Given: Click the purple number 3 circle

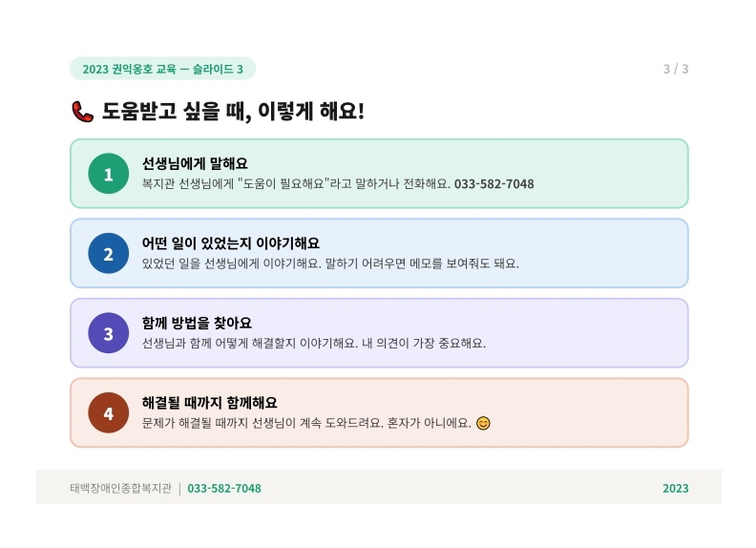Looking at the screenshot, I should pos(108,333).
